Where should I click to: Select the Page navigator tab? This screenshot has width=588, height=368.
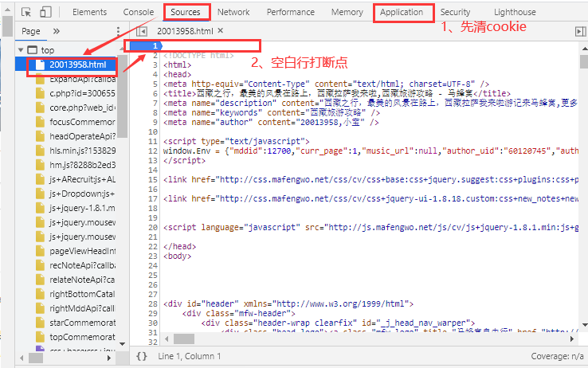(x=31, y=31)
